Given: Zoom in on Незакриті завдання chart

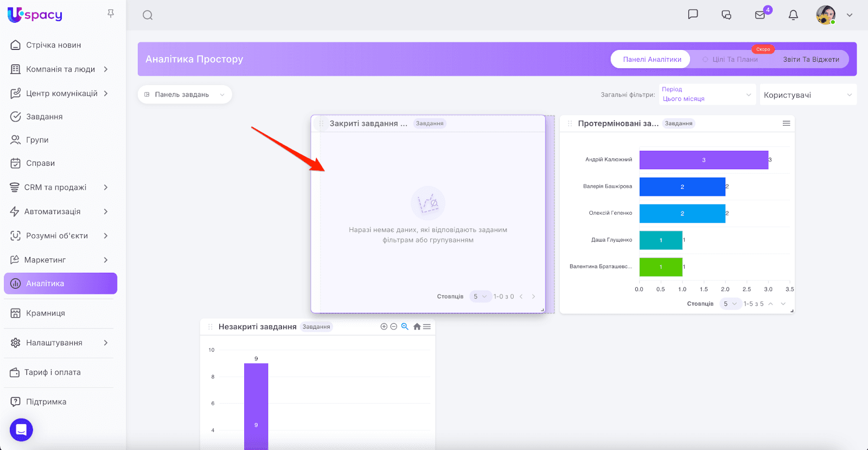Looking at the screenshot, I should [384, 326].
